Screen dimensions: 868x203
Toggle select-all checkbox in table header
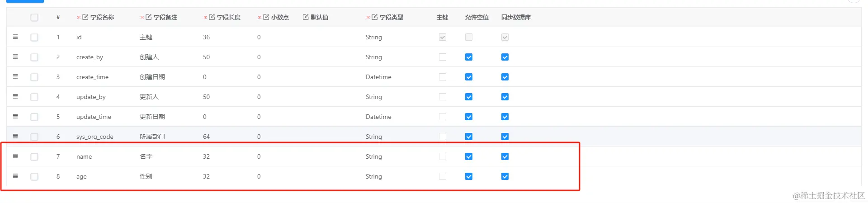click(x=34, y=18)
